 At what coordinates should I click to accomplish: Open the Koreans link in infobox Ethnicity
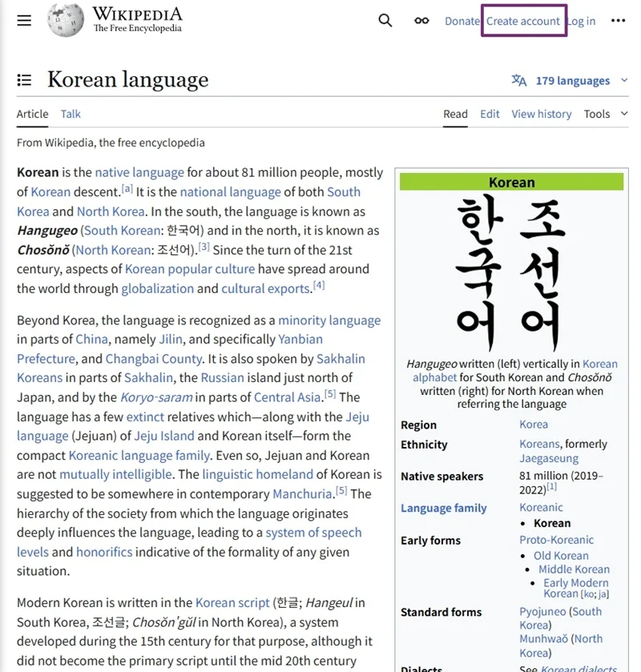pyautogui.click(x=539, y=444)
